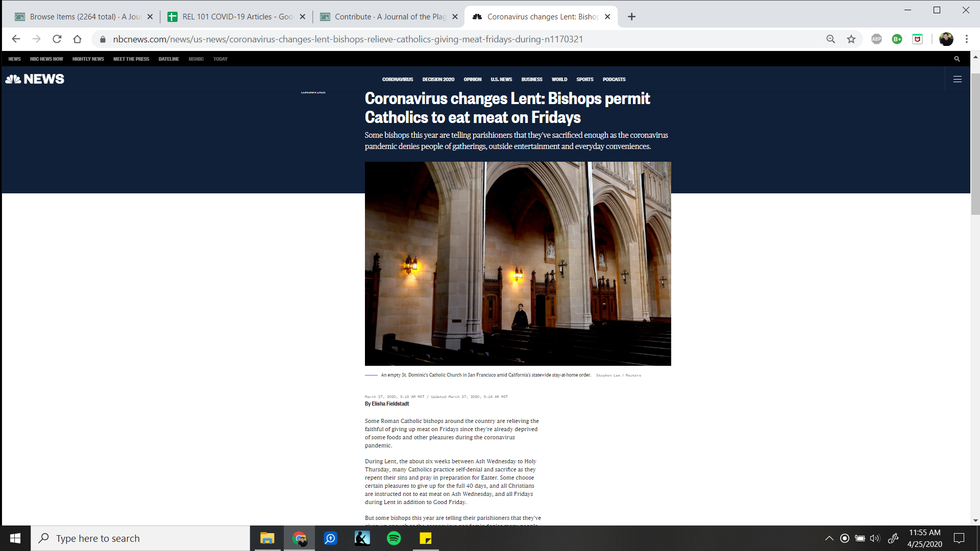Open the NBC News hamburger menu

pyautogui.click(x=958, y=79)
